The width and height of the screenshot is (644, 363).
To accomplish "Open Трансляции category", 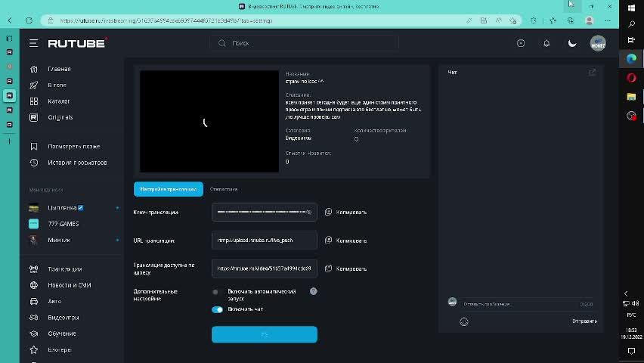I will click(x=64, y=269).
